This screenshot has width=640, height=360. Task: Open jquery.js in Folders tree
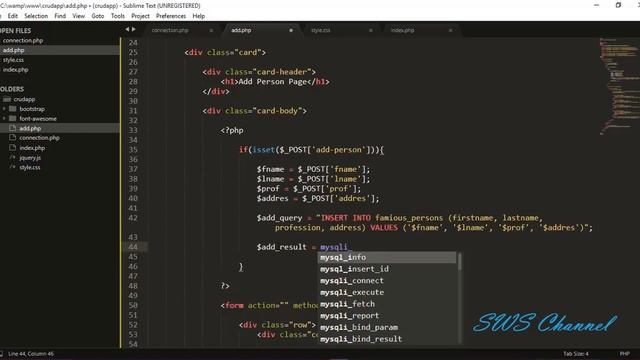click(30, 158)
